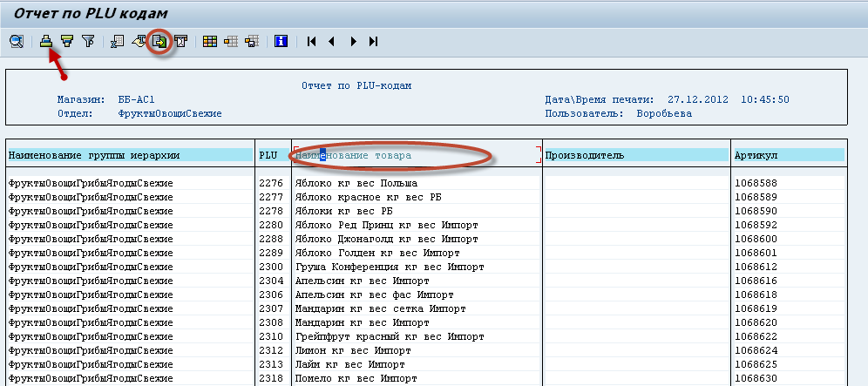Open the Details magnifier icon
Viewport: 868px width, 386px height.
(17, 42)
